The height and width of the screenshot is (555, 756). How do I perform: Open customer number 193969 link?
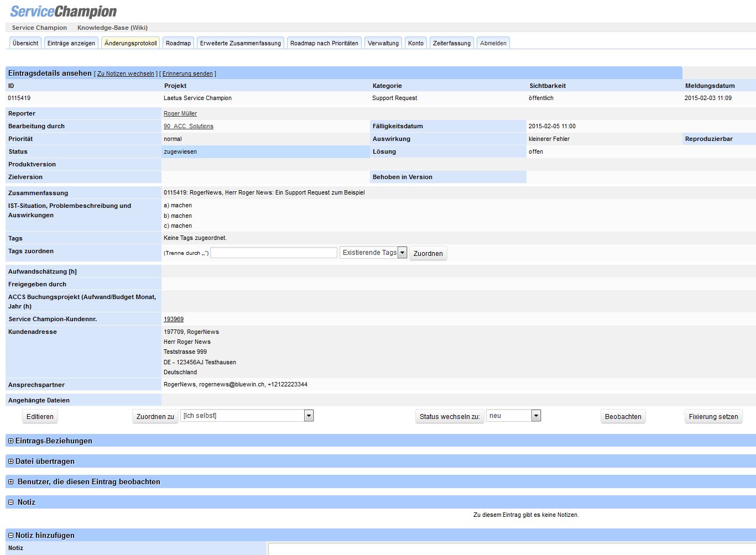[174, 319]
